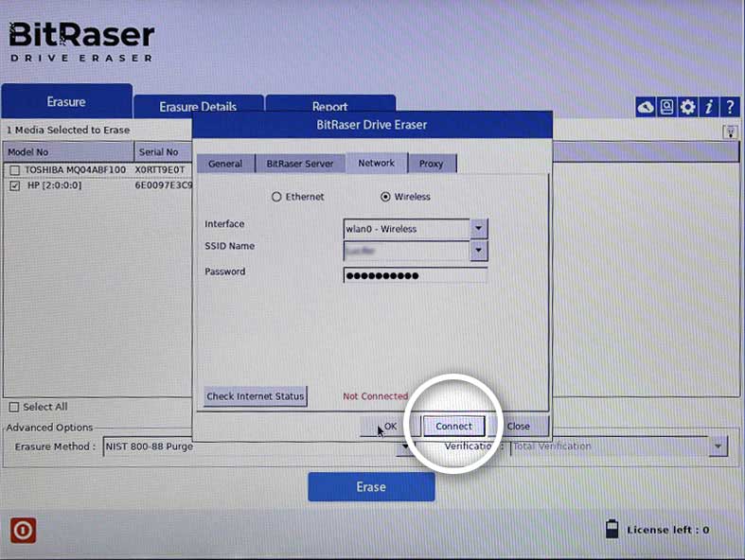Open the Erasure main tab
The width and height of the screenshot is (745, 560).
pyautogui.click(x=66, y=101)
